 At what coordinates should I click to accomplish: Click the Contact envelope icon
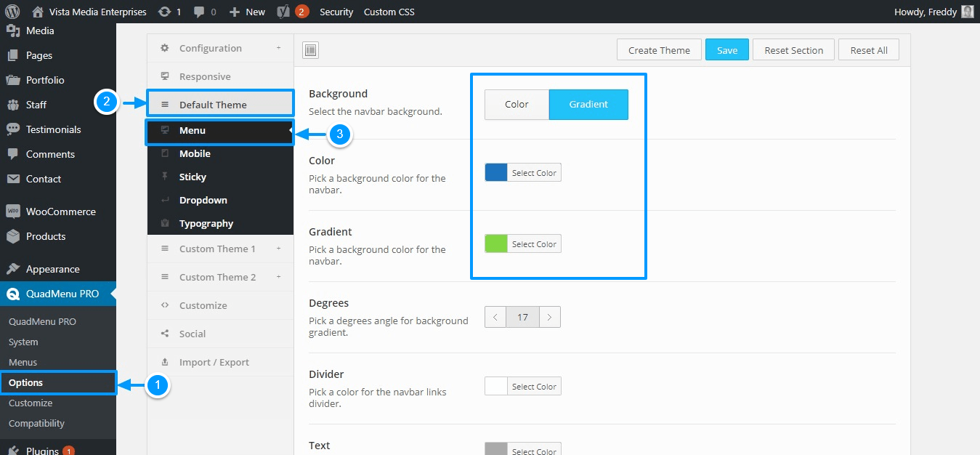click(13, 179)
